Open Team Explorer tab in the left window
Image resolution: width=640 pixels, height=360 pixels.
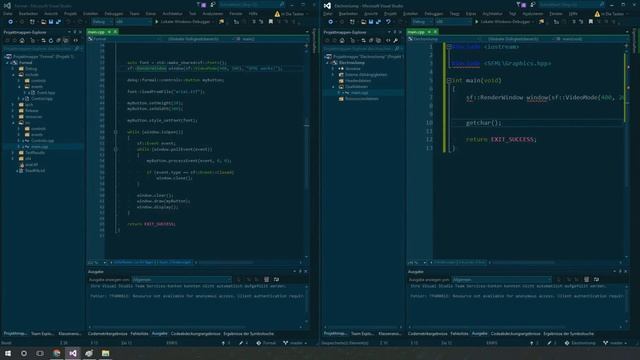(x=42, y=333)
